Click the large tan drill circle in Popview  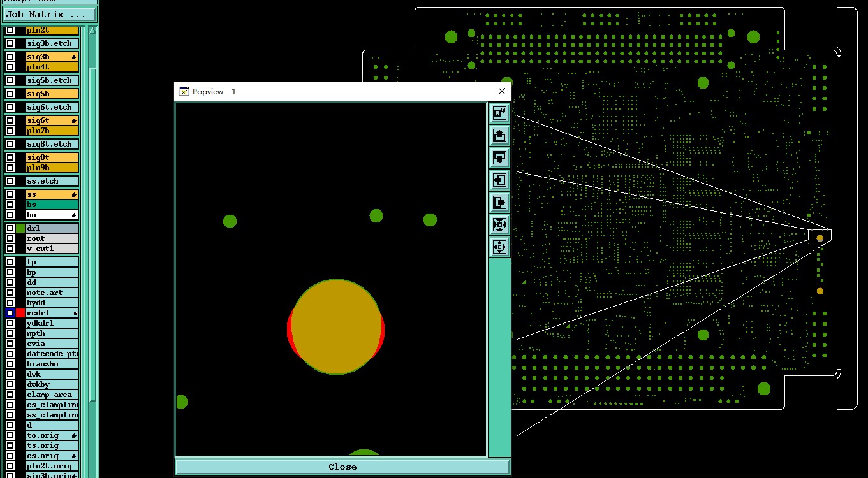point(335,327)
